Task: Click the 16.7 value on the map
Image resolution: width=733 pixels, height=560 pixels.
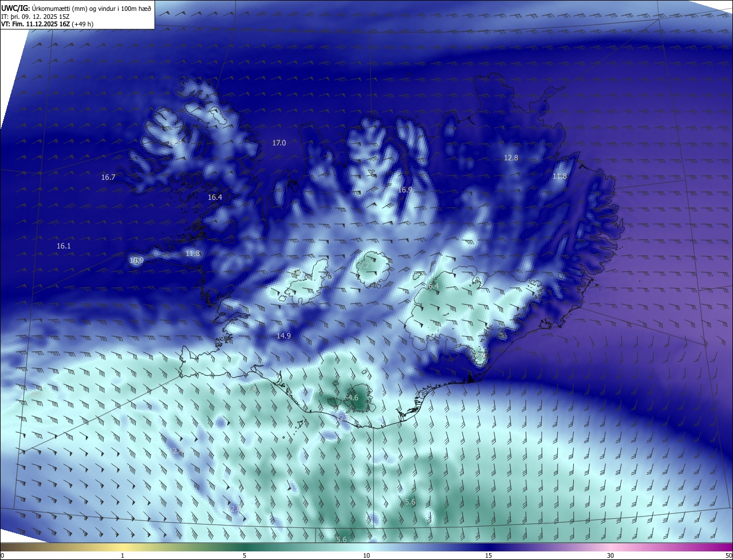Action: 108,178
